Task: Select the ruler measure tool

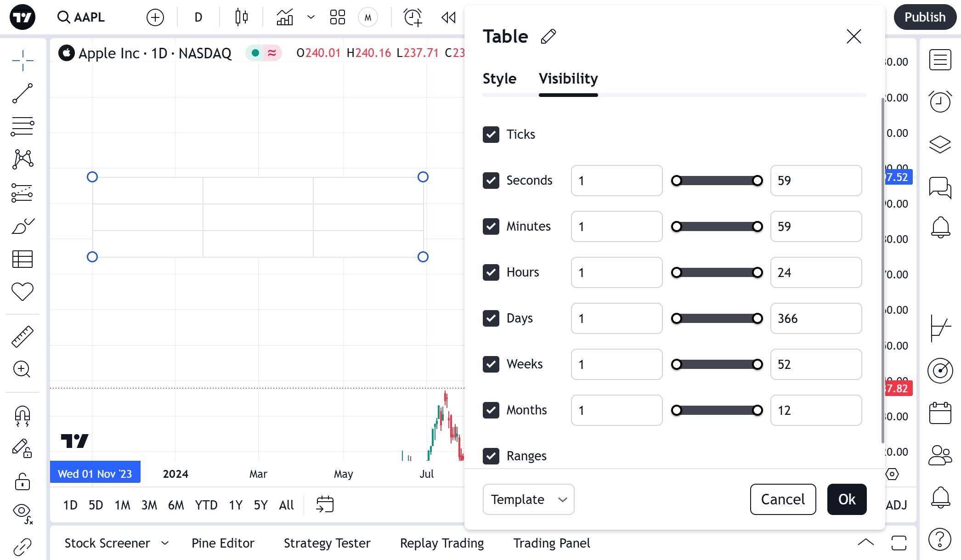Action: pyautogui.click(x=23, y=337)
